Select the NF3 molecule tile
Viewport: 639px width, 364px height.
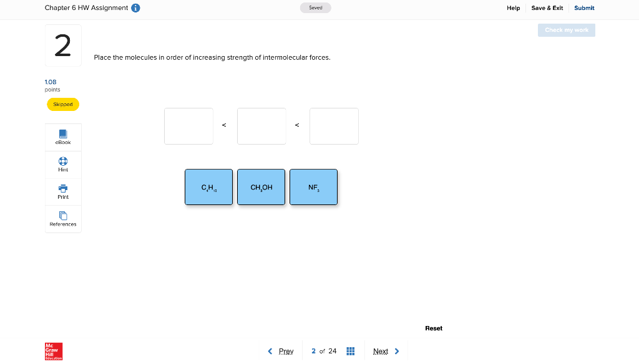pyautogui.click(x=313, y=186)
